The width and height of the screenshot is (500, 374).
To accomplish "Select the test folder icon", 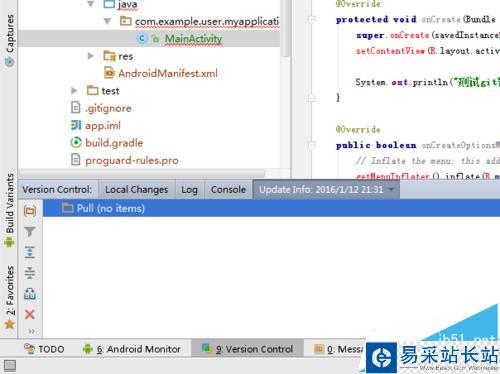I will pyautogui.click(x=92, y=90).
